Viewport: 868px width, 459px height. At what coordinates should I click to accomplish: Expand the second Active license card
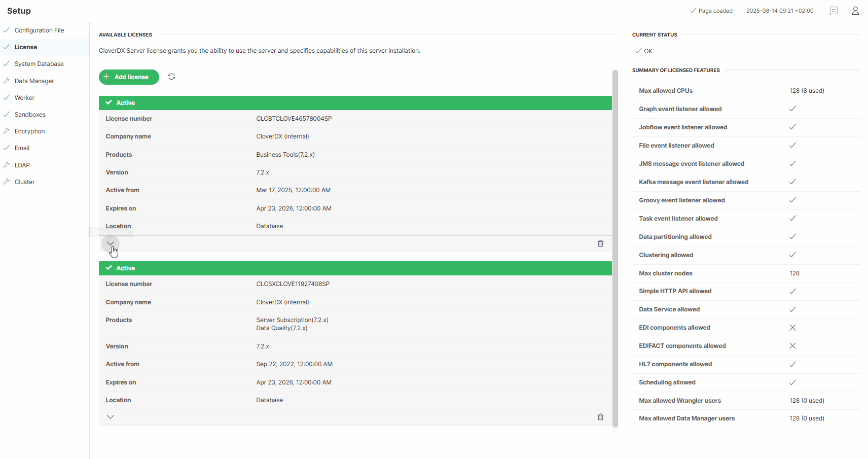tap(111, 417)
